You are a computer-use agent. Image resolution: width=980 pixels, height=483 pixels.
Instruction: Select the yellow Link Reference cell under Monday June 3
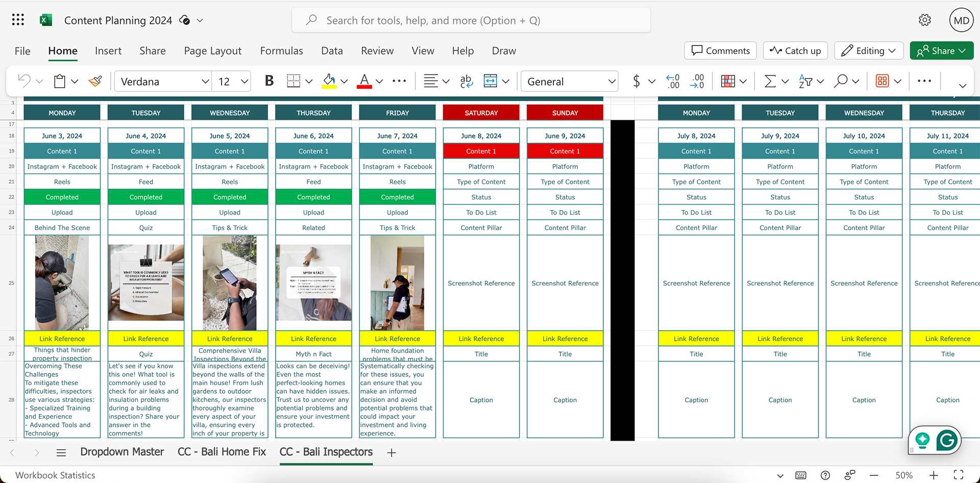pyautogui.click(x=62, y=339)
